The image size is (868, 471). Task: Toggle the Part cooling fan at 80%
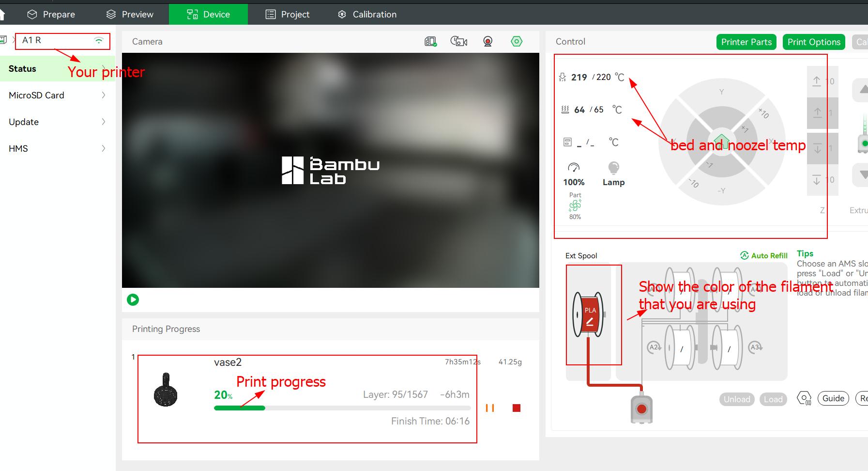coord(575,206)
